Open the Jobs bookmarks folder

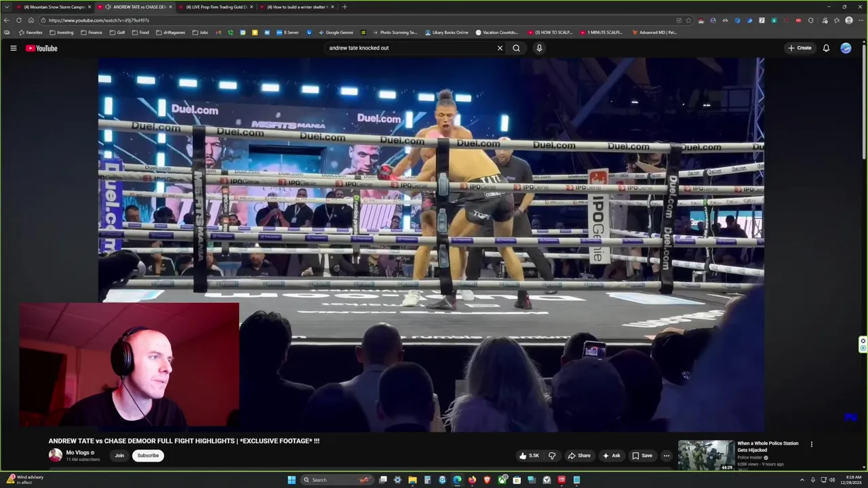point(200,33)
